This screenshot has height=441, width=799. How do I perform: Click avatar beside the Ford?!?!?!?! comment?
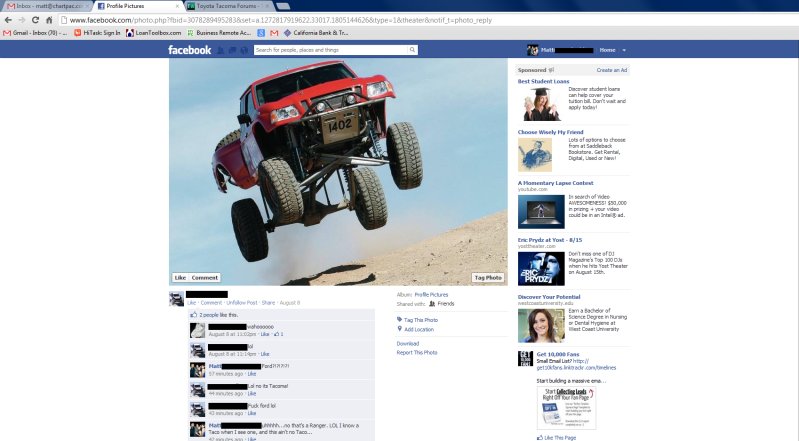(197, 370)
